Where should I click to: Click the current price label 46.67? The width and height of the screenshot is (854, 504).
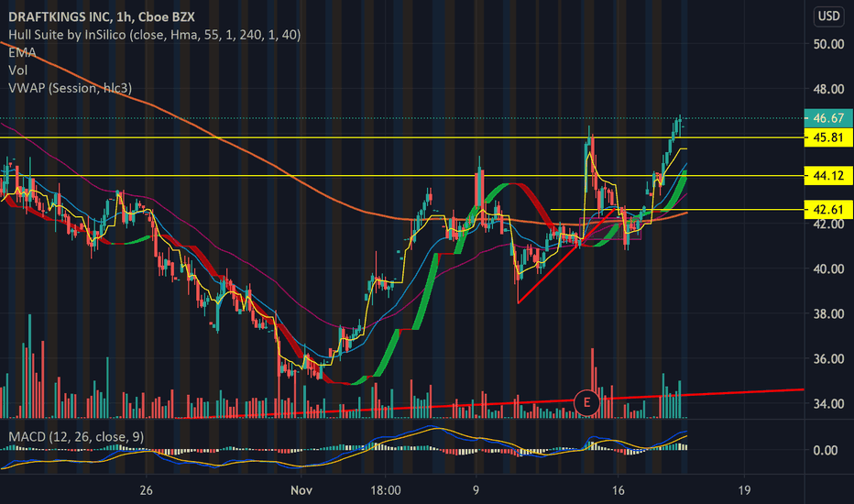tap(828, 117)
